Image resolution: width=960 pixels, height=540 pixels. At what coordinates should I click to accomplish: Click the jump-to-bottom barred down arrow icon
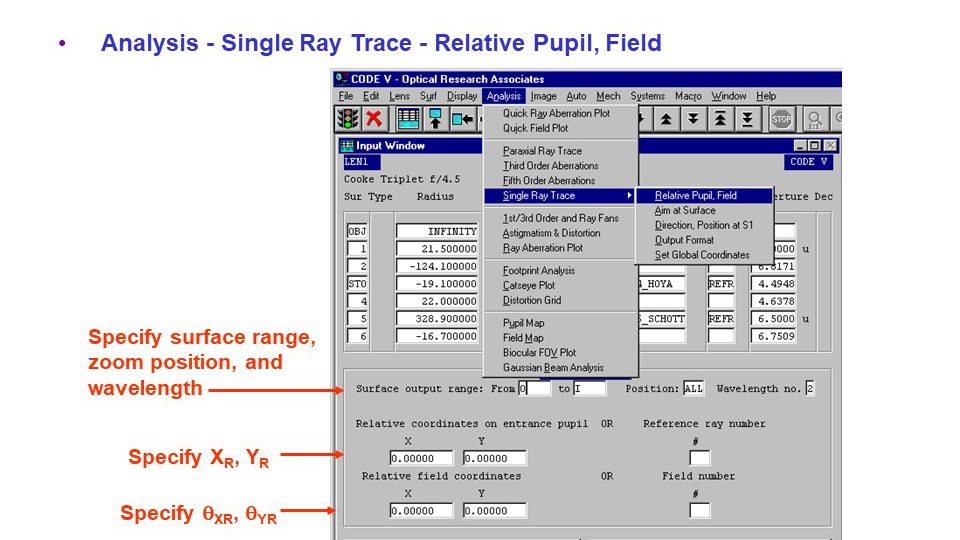(x=747, y=119)
